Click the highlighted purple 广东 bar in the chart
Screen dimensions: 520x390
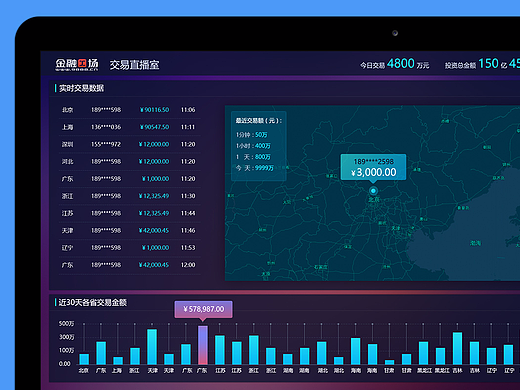click(x=203, y=345)
